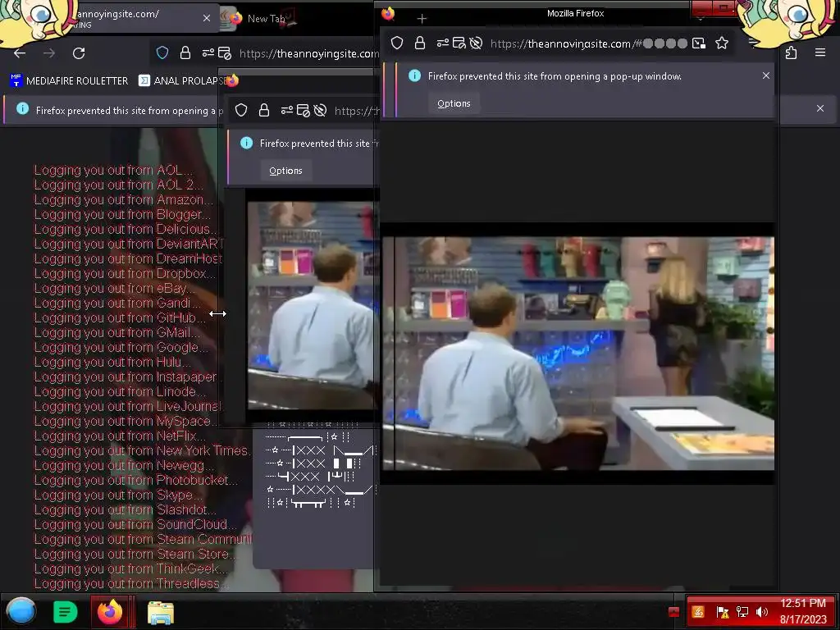Click the padlock in the right Firefox window
The height and width of the screenshot is (630, 840).
click(x=420, y=43)
